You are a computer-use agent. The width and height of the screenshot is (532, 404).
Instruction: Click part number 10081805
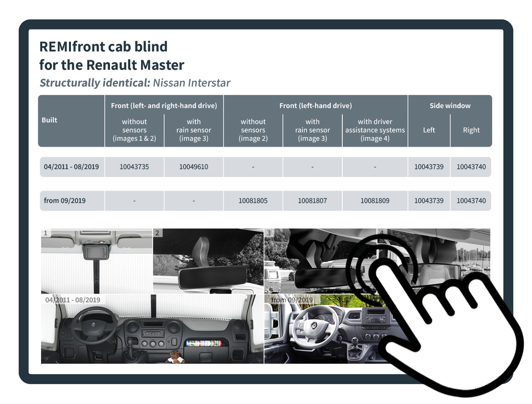click(253, 201)
